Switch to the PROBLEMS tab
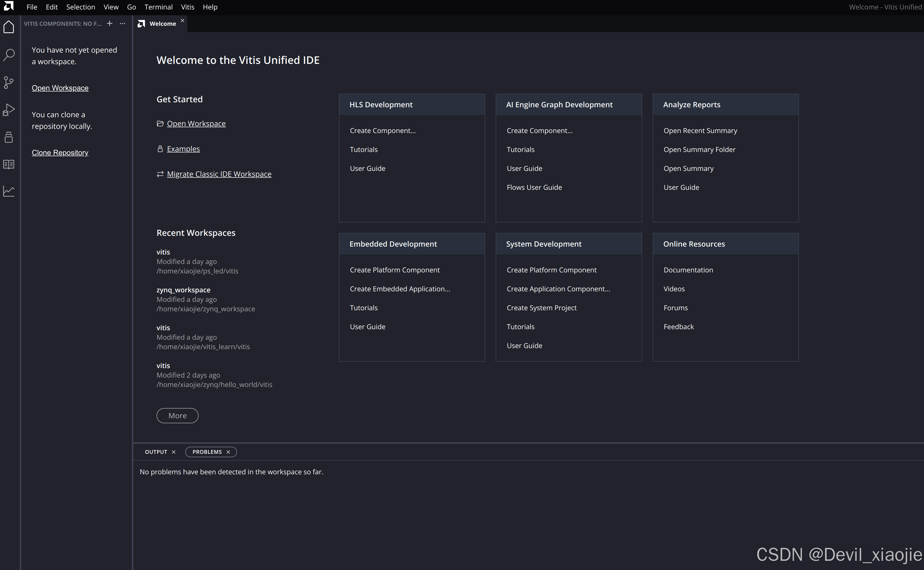Image resolution: width=924 pixels, height=570 pixels. [207, 452]
